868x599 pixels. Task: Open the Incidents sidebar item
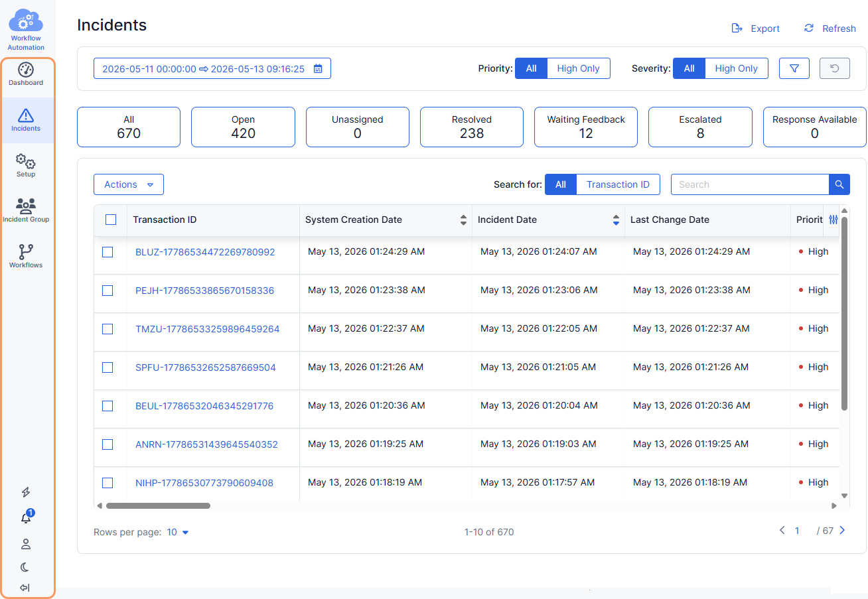(x=26, y=120)
